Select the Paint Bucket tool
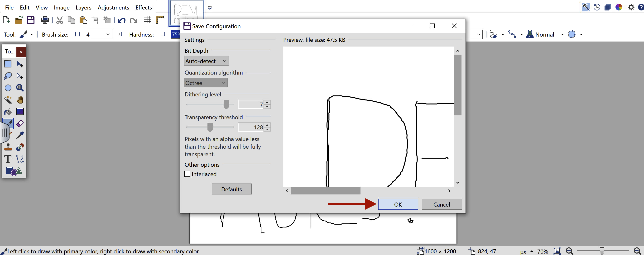Viewport: 644px width, 255px height. (x=8, y=112)
